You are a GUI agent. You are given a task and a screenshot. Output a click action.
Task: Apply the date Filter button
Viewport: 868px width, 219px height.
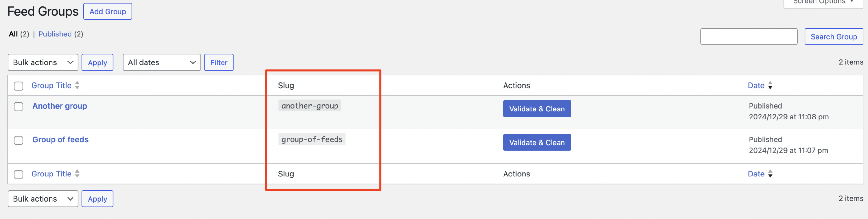pyautogui.click(x=219, y=63)
